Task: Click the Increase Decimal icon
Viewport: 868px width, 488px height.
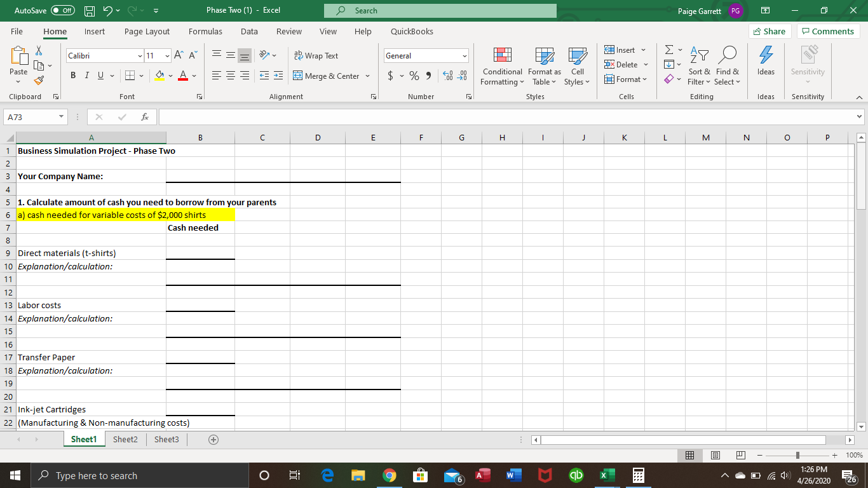Action: coord(447,76)
